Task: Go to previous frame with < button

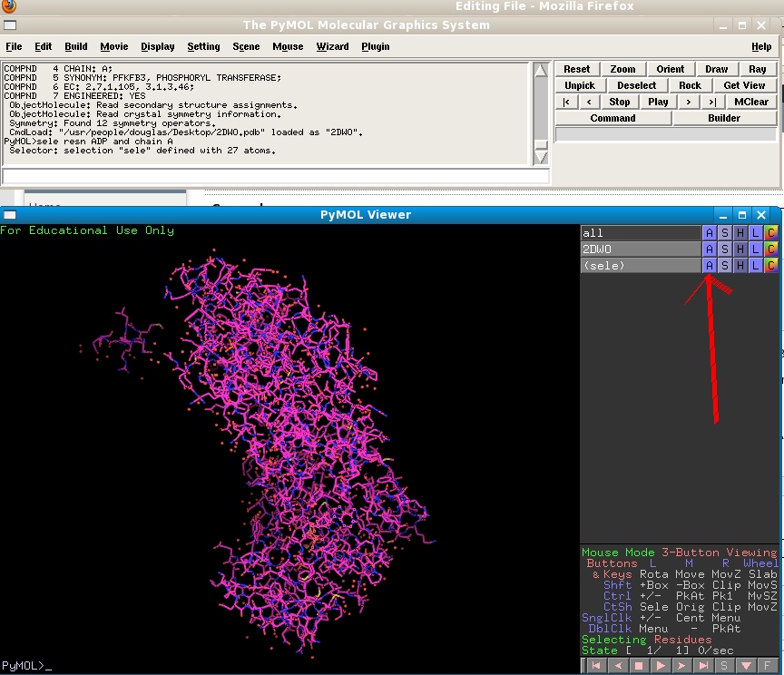Action: click(x=590, y=102)
